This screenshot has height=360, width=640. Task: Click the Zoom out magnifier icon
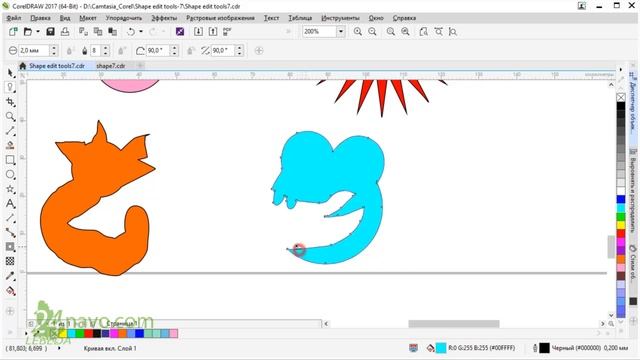372,31
